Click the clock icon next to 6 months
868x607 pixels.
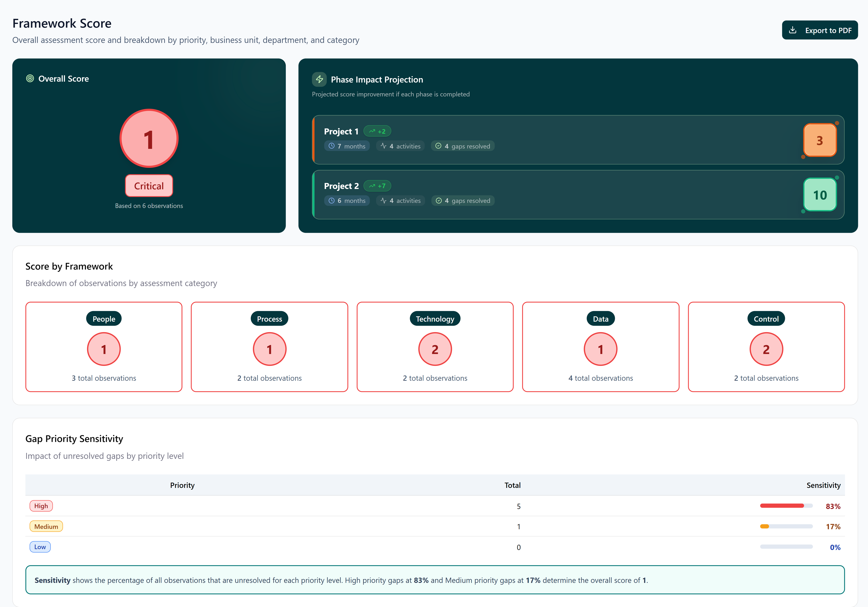(x=331, y=201)
